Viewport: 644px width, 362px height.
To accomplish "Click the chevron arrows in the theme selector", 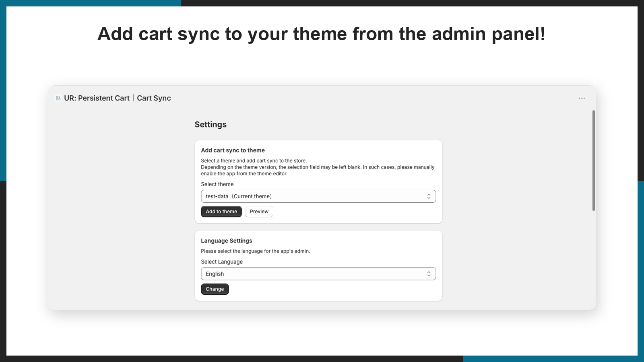I will 429,196.
